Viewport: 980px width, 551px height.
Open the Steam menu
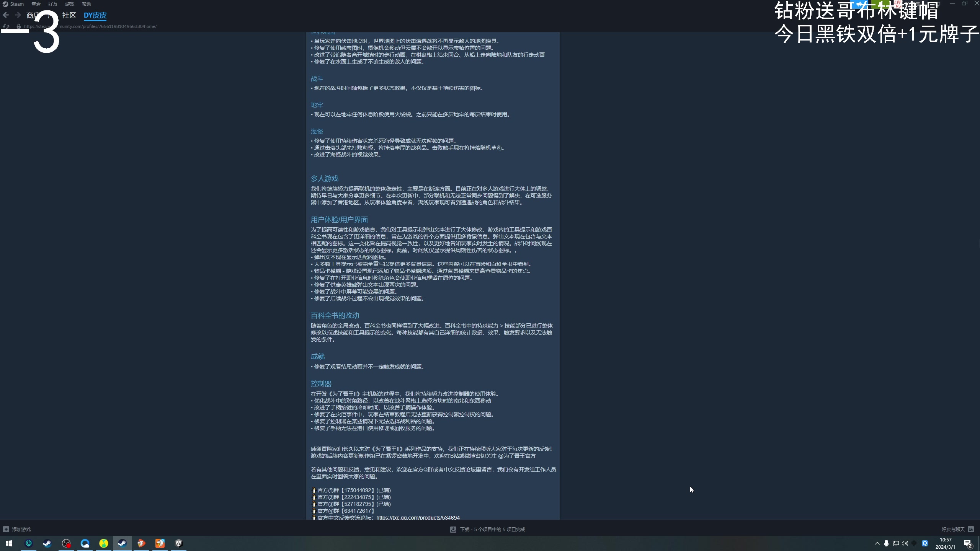16,4
